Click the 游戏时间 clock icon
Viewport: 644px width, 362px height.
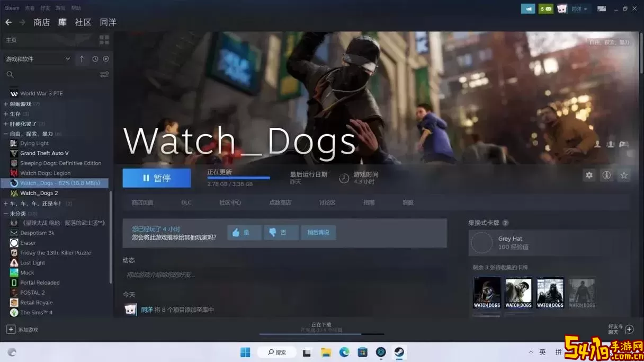tap(344, 178)
